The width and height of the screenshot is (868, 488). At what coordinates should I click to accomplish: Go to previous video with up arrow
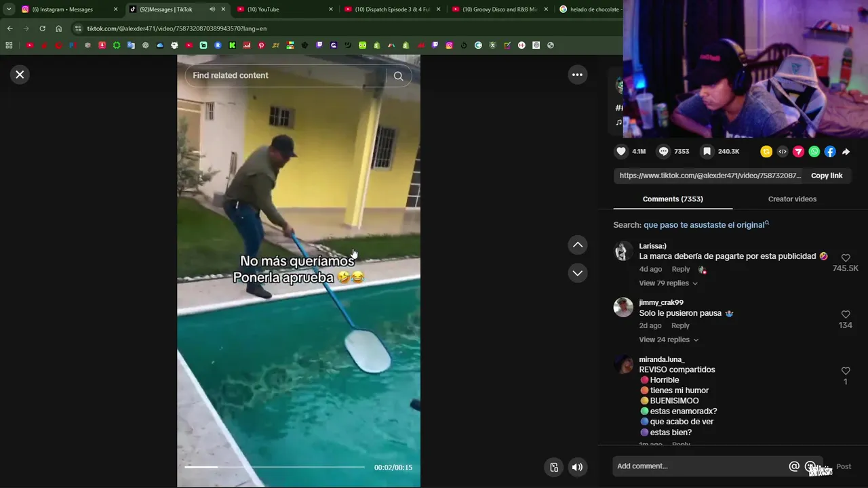[577, 245]
